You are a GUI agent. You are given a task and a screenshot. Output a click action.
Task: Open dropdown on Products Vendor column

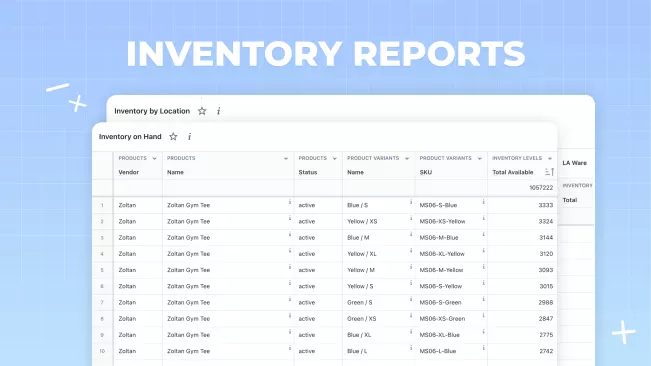click(x=154, y=159)
